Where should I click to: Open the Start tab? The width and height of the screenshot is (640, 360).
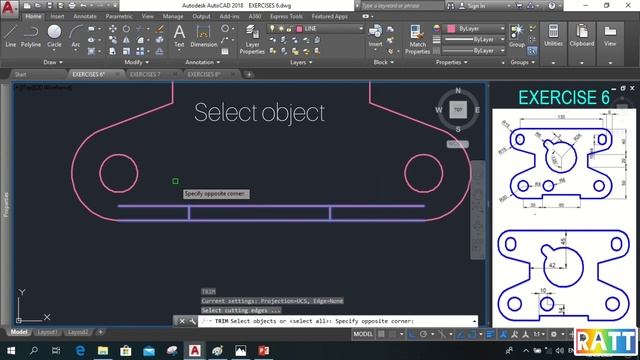pyautogui.click(x=20, y=74)
